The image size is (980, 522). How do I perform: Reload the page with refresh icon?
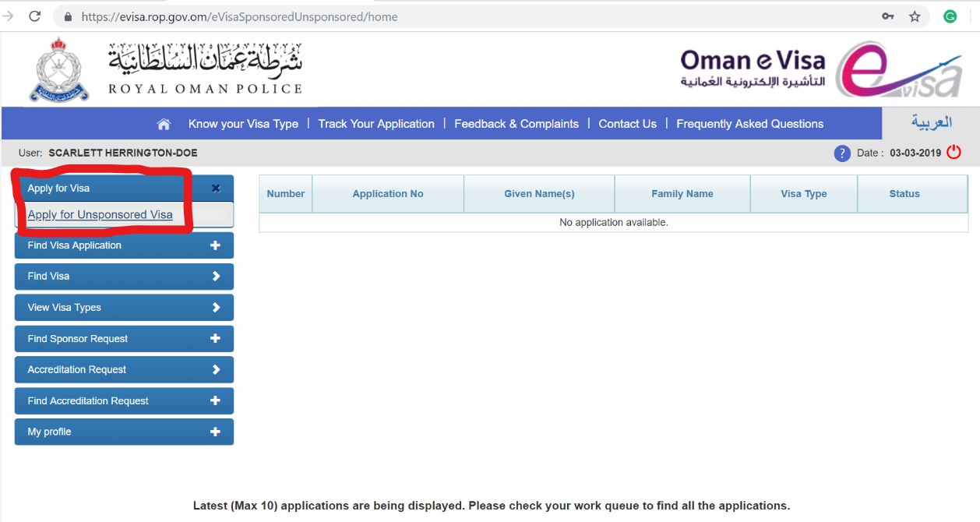(x=34, y=16)
